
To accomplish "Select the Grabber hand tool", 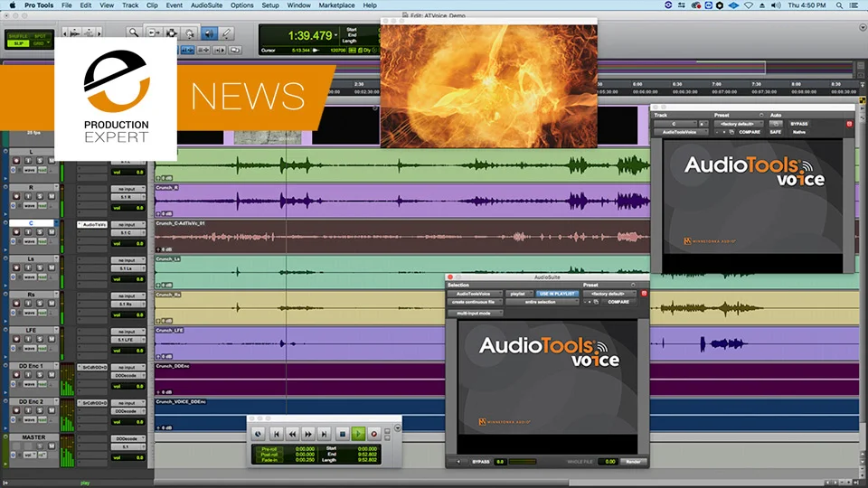I will coord(191,33).
